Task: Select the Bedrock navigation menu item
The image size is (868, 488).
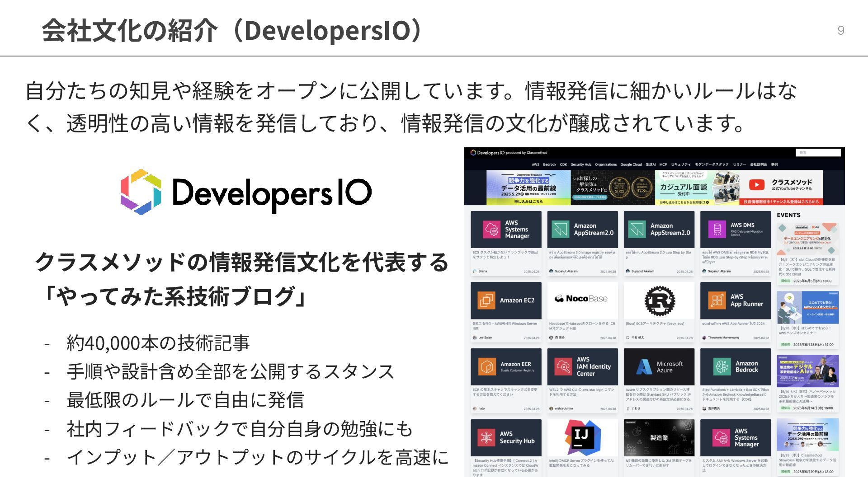Action: pos(549,164)
